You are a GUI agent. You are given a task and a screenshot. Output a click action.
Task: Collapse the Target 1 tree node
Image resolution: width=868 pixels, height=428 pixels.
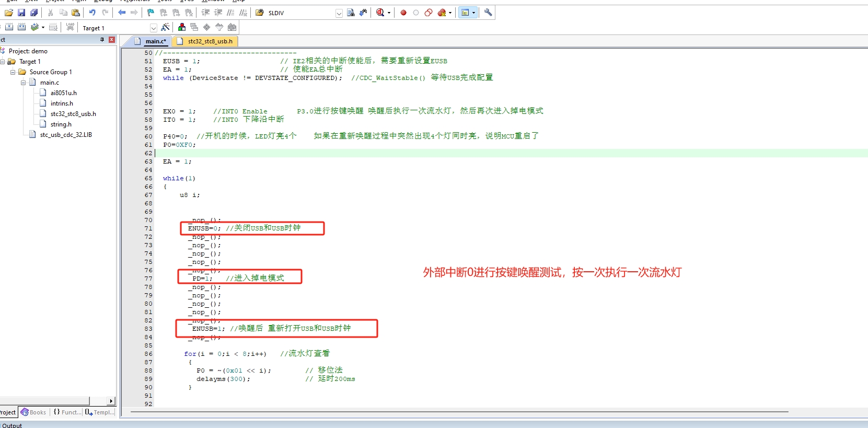(3, 62)
